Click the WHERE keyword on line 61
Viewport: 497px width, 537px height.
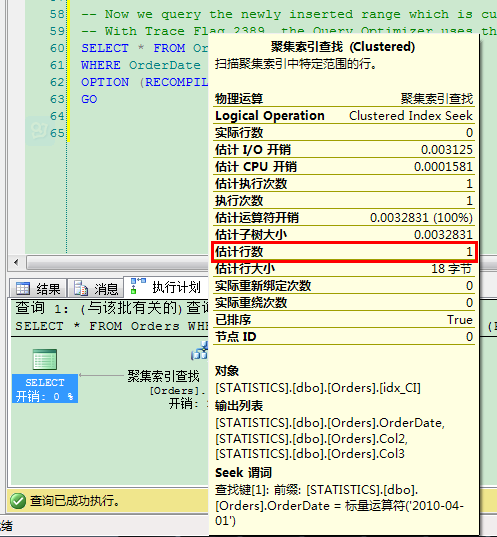[101, 65]
